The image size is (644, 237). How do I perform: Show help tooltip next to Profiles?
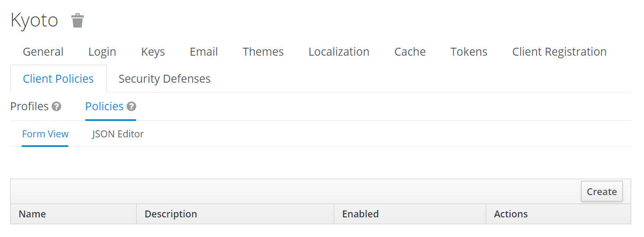pos(56,107)
